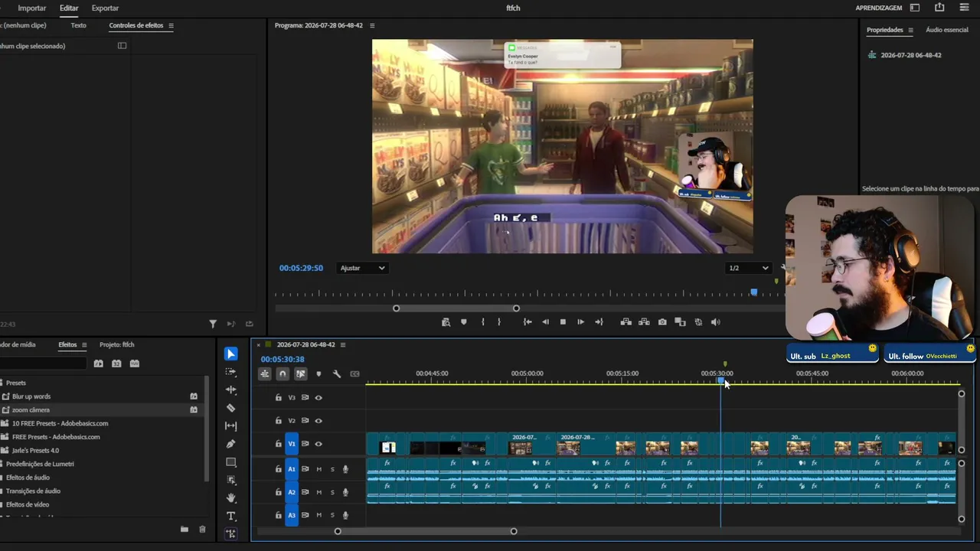
Task: Select the Slip tool
Action: [x=230, y=425]
